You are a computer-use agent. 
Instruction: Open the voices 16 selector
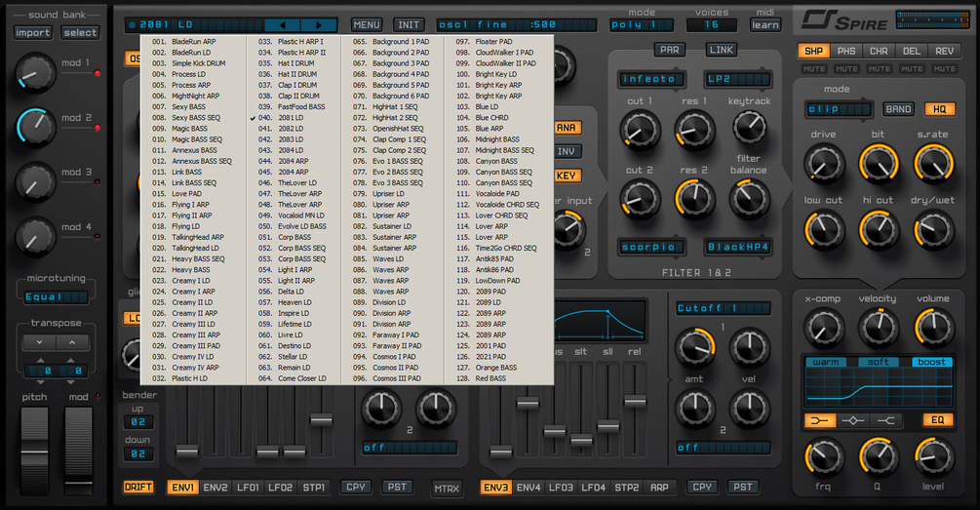pos(711,25)
